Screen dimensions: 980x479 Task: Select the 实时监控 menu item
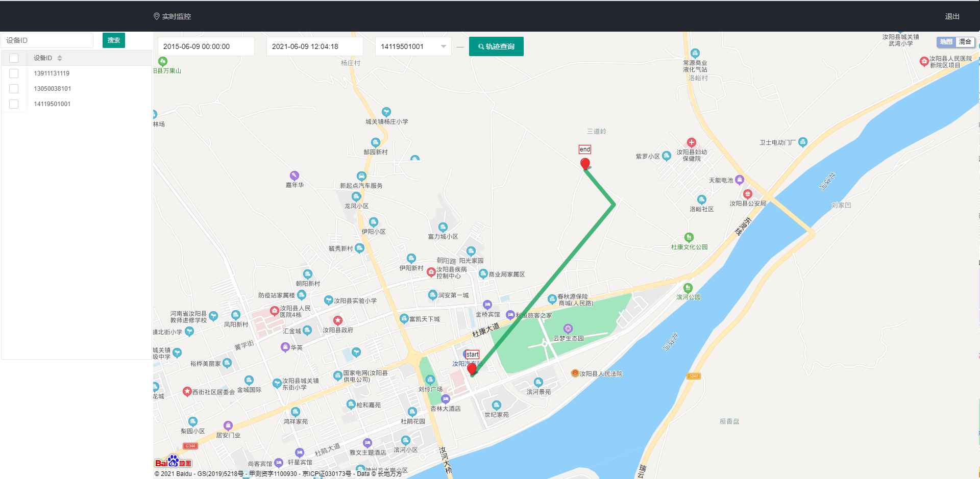175,16
